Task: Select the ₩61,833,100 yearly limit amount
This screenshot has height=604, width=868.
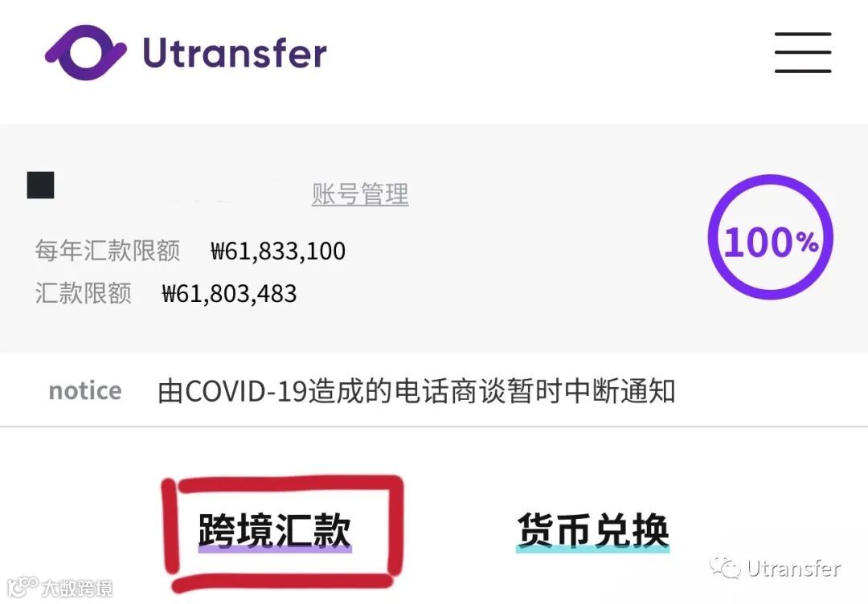Action: point(278,251)
